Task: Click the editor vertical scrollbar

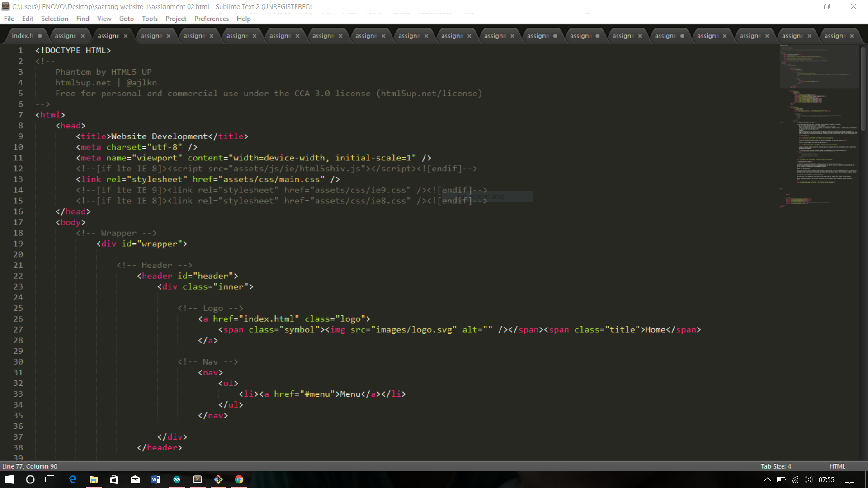Action: point(863,89)
